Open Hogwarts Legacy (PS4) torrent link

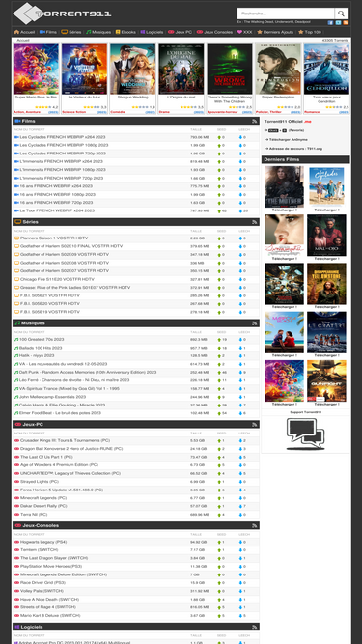point(43,542)
